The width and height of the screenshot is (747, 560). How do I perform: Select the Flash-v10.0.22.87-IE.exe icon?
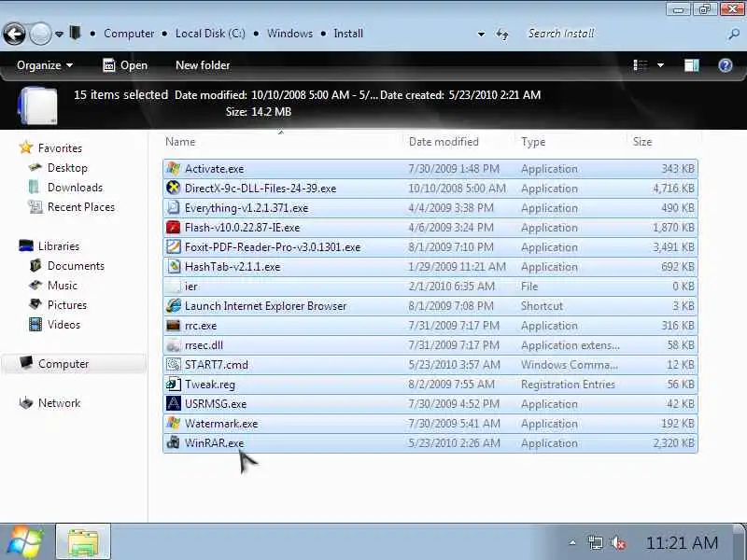[174, 227]
